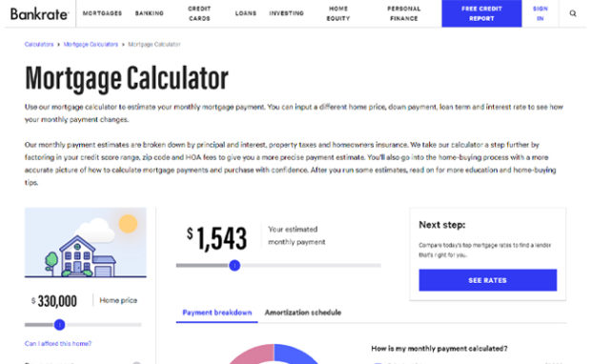This screenshot has width=591, height=364.
Task: Click the house illustration image
Action: pyautogui.click(x=86, y=242)
